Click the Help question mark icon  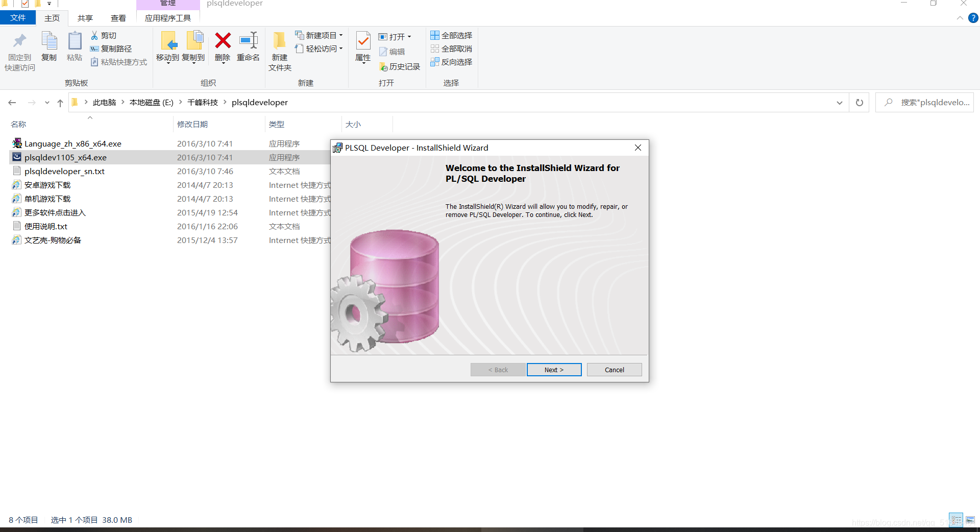[973, 18]
